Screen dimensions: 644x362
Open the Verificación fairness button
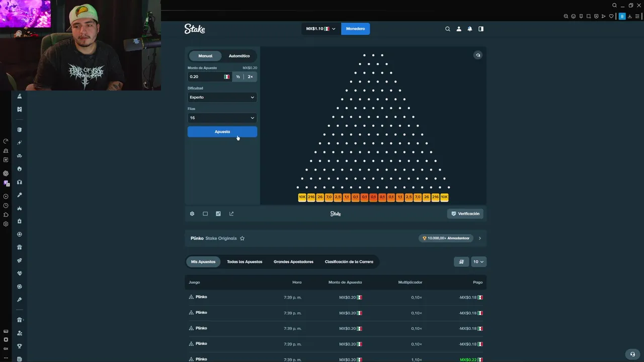(x=465, y=214)
